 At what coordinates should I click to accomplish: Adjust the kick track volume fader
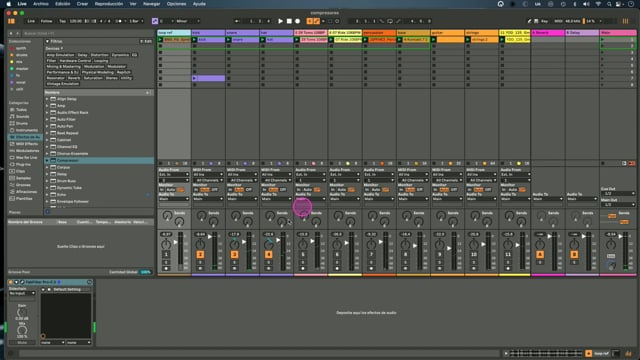click(x=210, y=236)
